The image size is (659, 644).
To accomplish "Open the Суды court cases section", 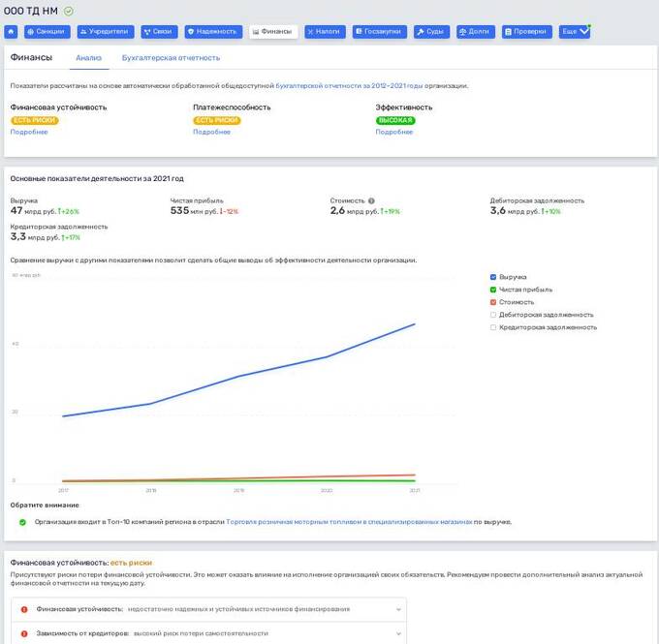I will (x=431, y=32).
